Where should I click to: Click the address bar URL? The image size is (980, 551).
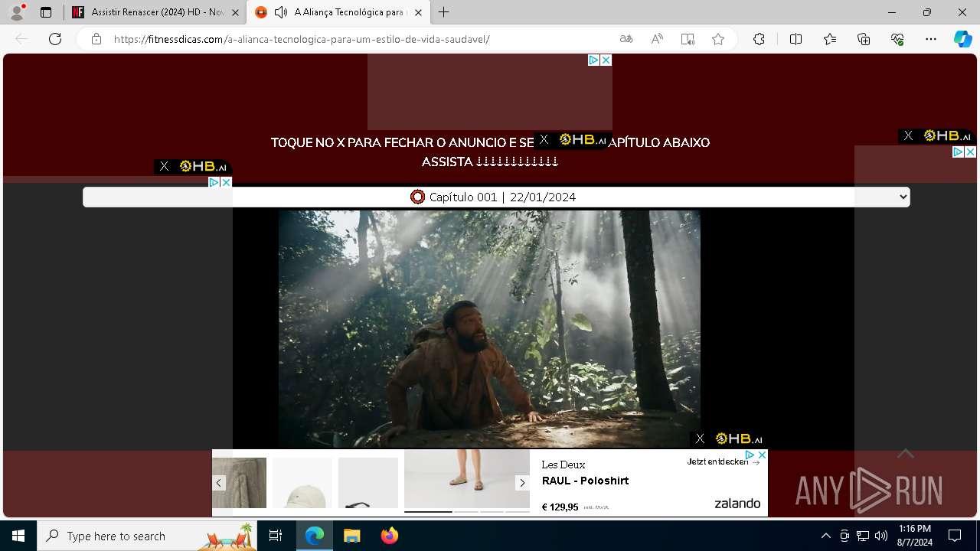coord(302,39)
